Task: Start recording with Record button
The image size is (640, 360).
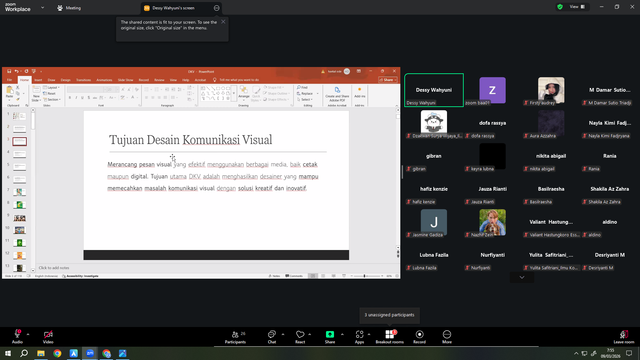Action: (419, 337)
